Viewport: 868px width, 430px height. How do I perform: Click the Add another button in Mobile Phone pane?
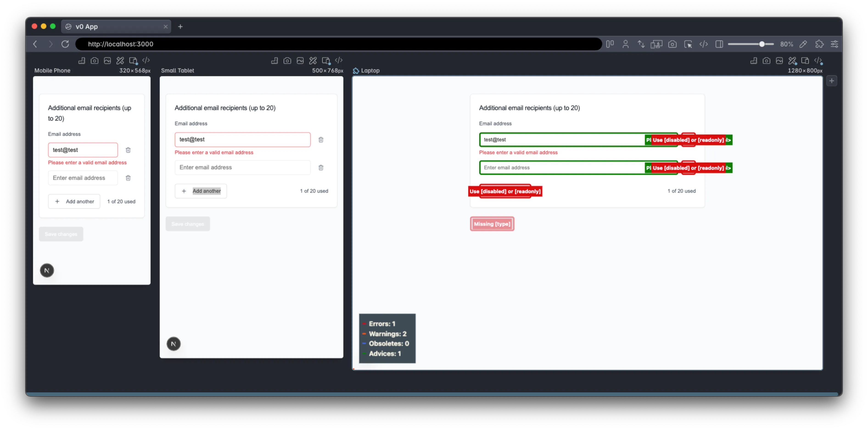click(x=74, y=201)
